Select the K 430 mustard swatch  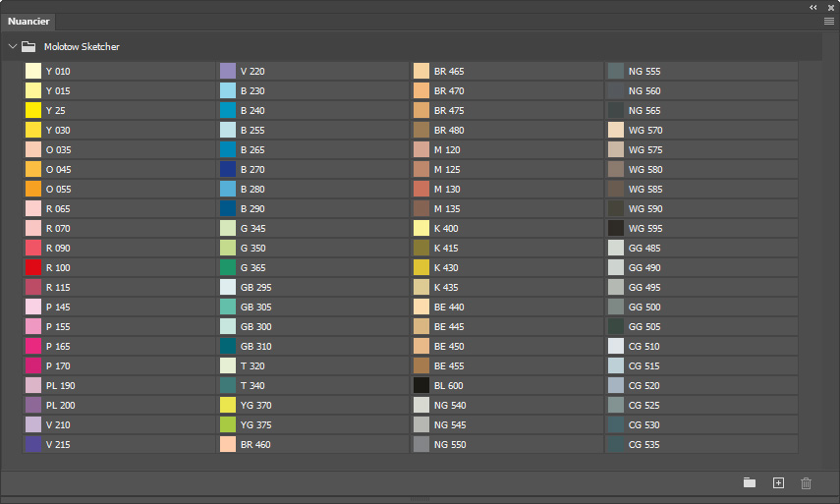(x=421, y=268)
